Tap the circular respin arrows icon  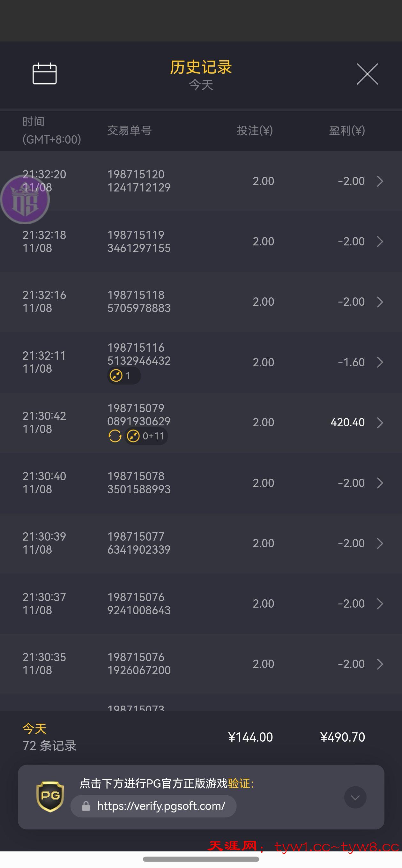click(115, 436)
